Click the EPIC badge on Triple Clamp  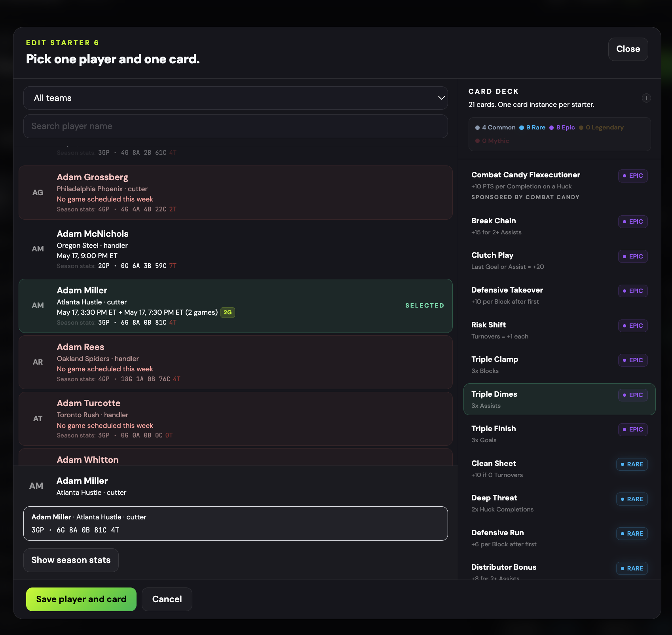[633, 360]
